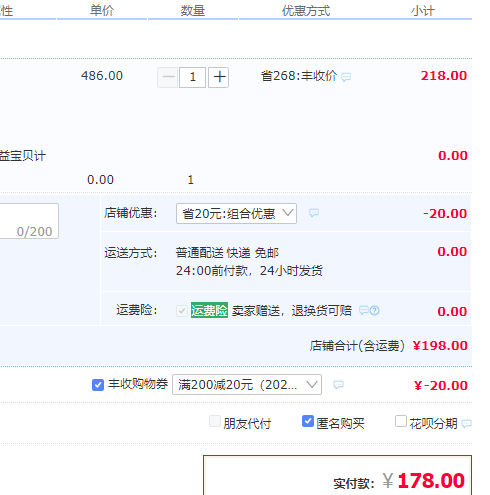The image size is (490, 495).
Task: Uncheck the 匿名购买 checkbox
Action: pos(308,421)
